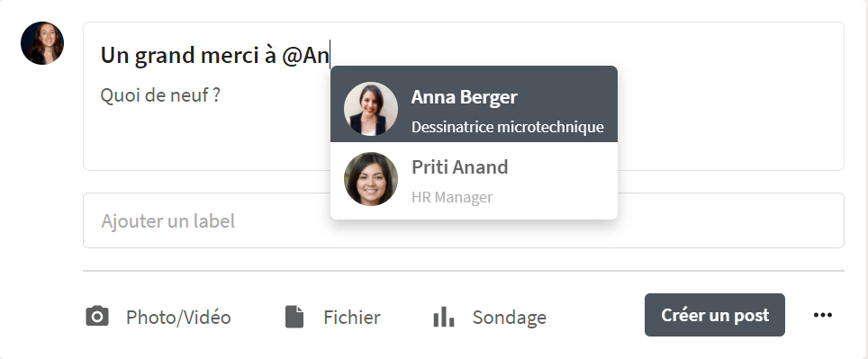
Task: Click the post title text line
Action: point(215,55)
